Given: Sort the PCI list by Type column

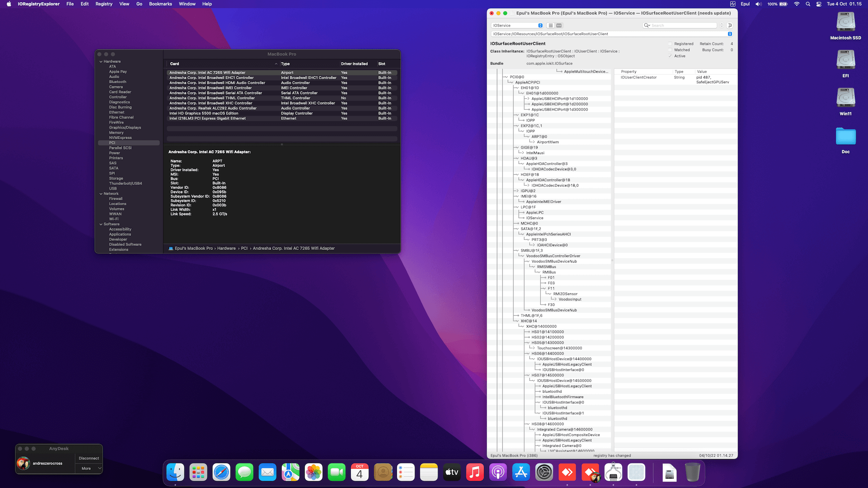Looking at the screenshot, I should pyautogui.click(x=309, y=64).
